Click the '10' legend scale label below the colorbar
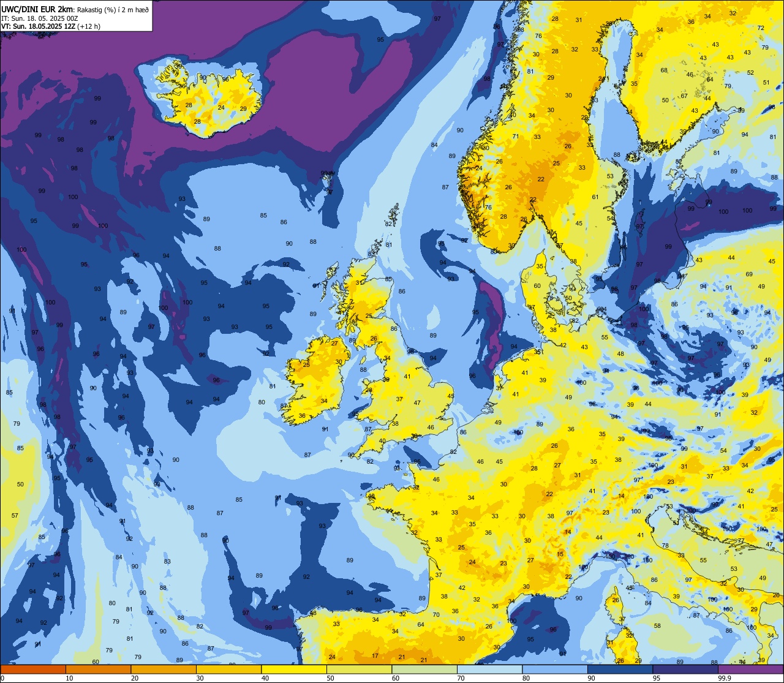Screen dimensions: 784x683 click(x=69, y=678)
